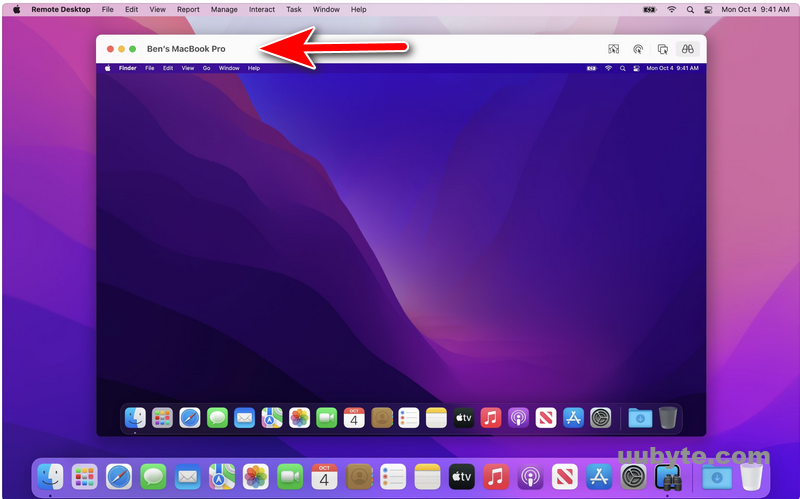Open Finder menu in the remote screen
This screenshot has height=499, width=800.
[x=128, y=68]
